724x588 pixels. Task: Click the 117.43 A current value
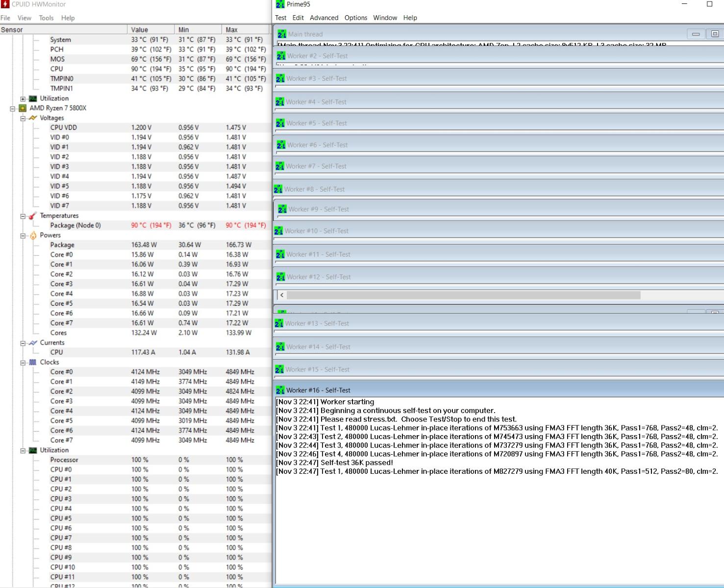(143, 352)
